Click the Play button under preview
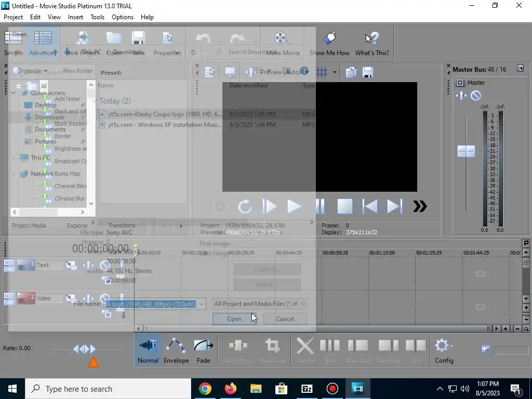 tap(294, 206)
